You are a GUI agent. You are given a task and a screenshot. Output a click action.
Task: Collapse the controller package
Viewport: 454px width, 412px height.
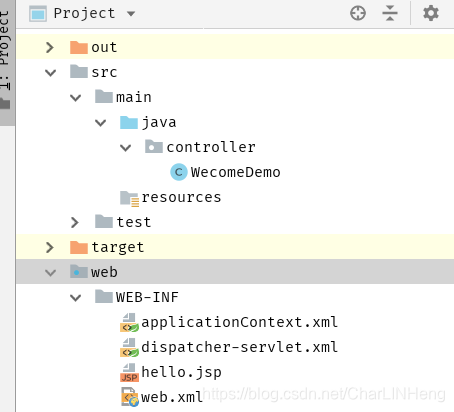pyautogui.click(x=126, y=147)
